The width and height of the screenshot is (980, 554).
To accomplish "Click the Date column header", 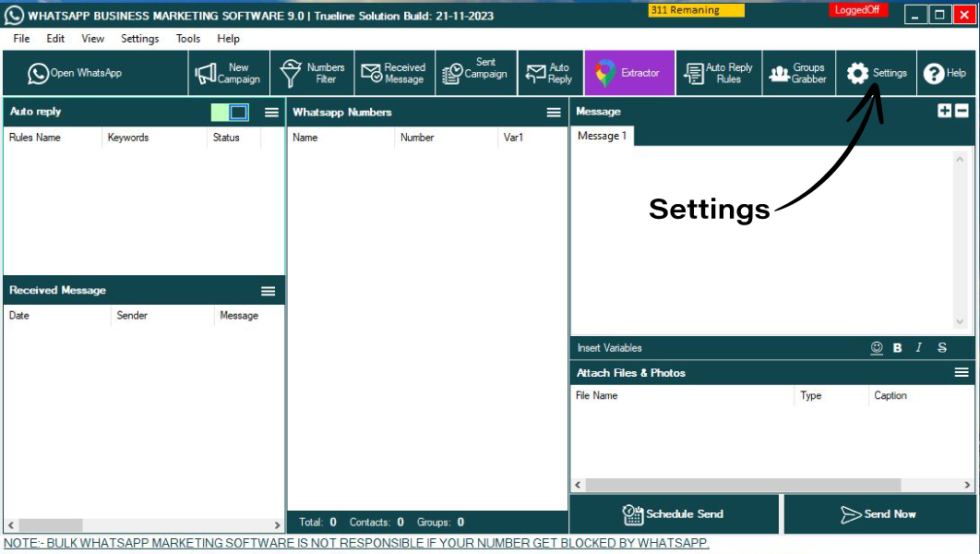I will tap(57, 316).
